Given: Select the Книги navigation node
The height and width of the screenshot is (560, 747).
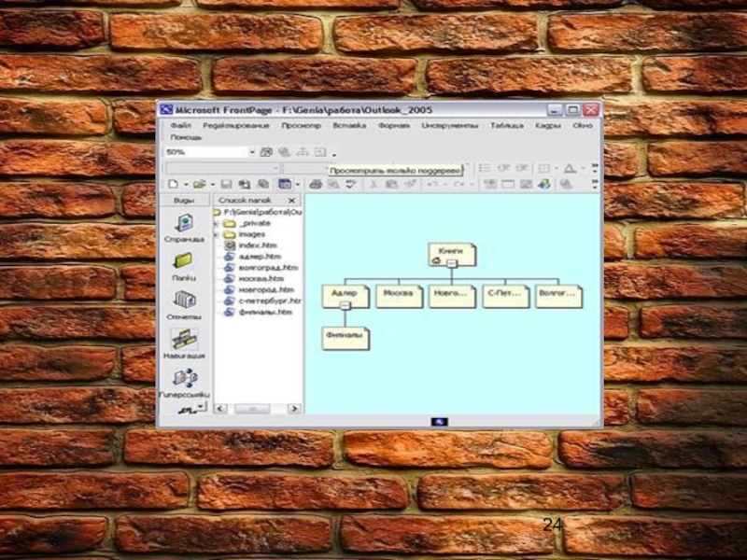Looking at the screenshot, I should 452,255.
